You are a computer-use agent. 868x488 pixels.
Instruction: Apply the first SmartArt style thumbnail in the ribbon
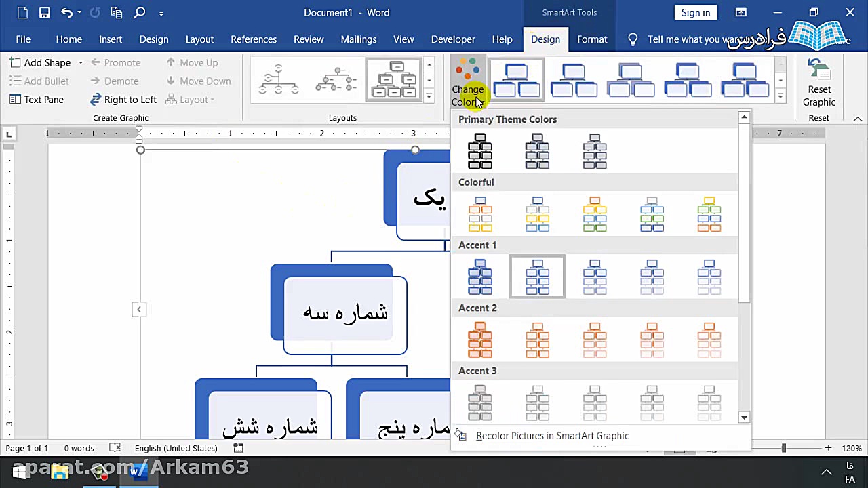point(517,79)
